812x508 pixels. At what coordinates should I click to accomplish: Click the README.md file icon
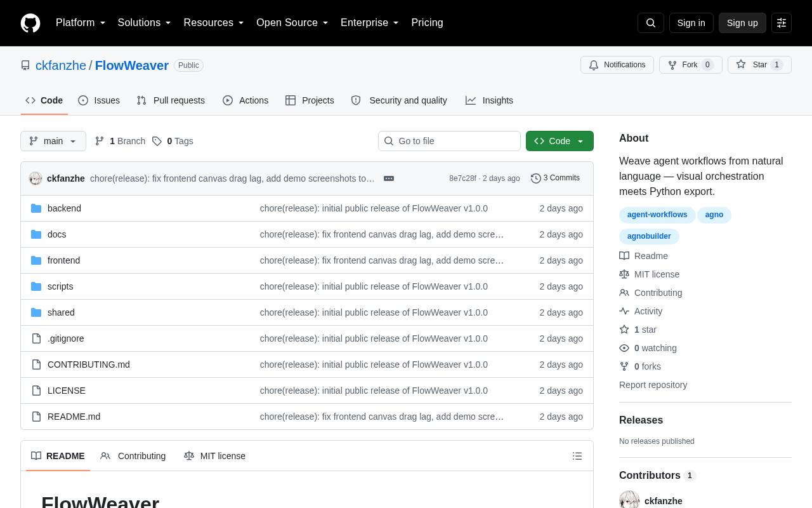coord(36,417)
